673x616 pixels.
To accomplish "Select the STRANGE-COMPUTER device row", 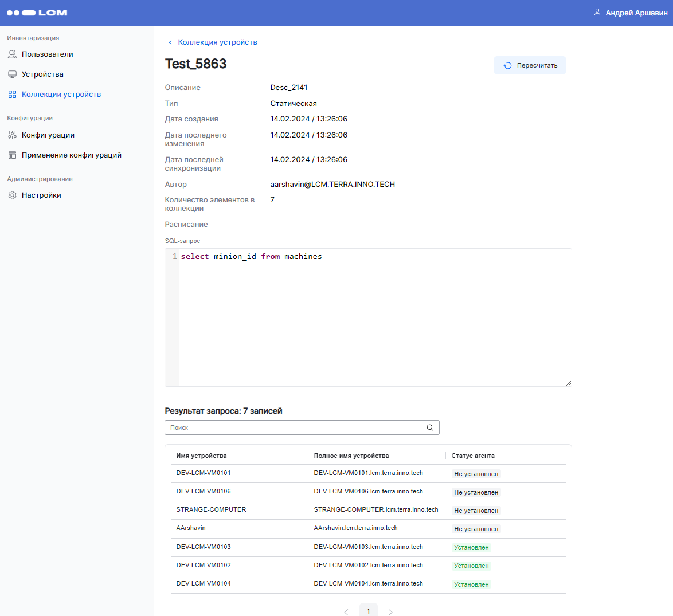I will 211,509.
